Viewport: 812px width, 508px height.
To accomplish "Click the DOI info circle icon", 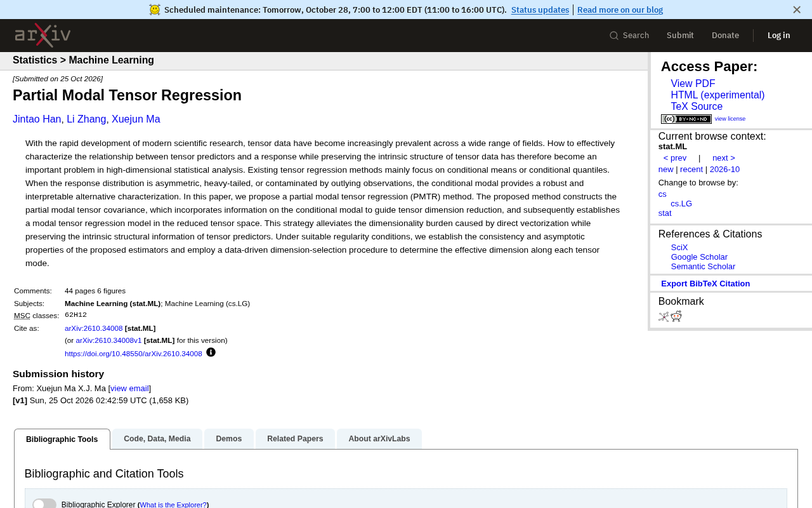I will pyautogui.click(x=211, y=352).
